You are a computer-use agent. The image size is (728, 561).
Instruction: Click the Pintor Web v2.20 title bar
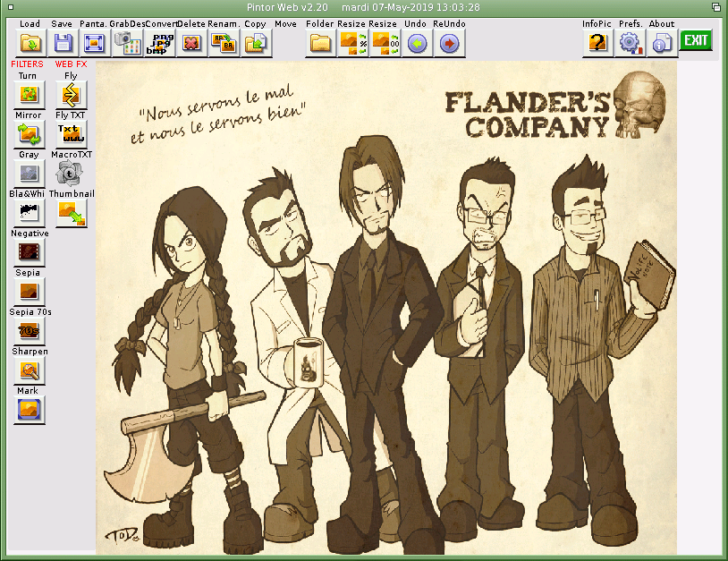[x=363, y=7]
